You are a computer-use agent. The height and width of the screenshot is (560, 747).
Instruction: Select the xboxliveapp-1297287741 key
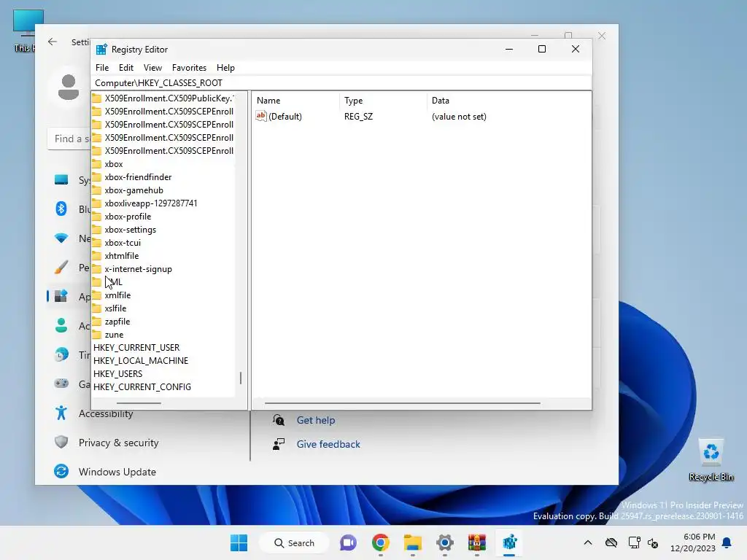click(151, 203)
